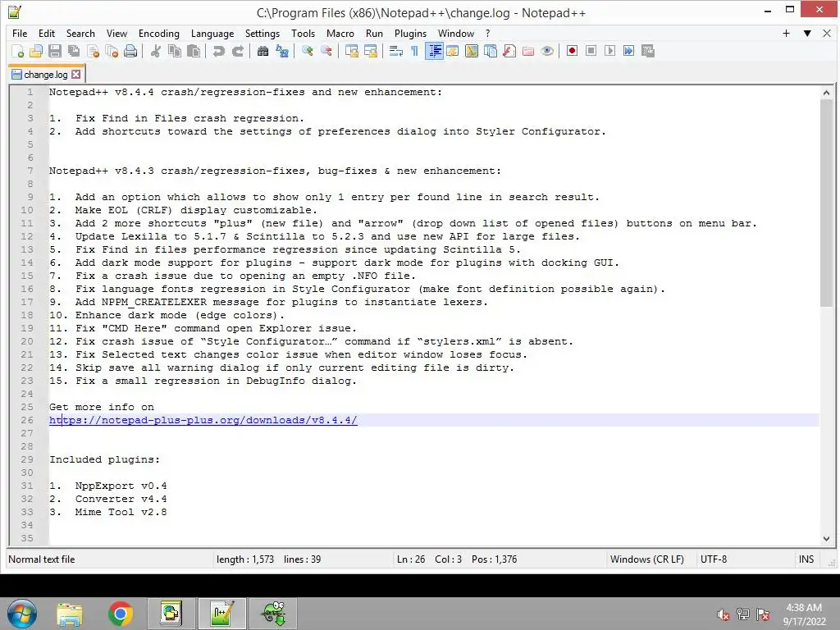
Task: Open the File menu
Action: [x=20, y=33]
